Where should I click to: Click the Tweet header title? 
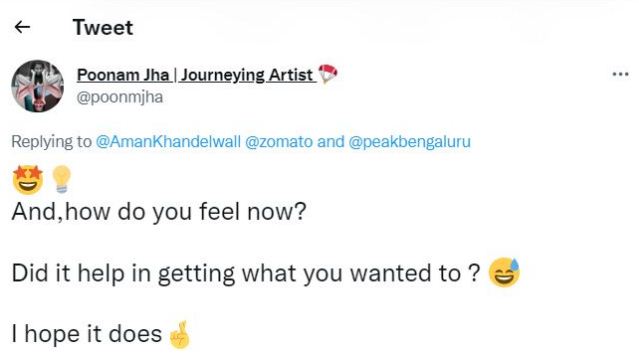coord(103,27)
